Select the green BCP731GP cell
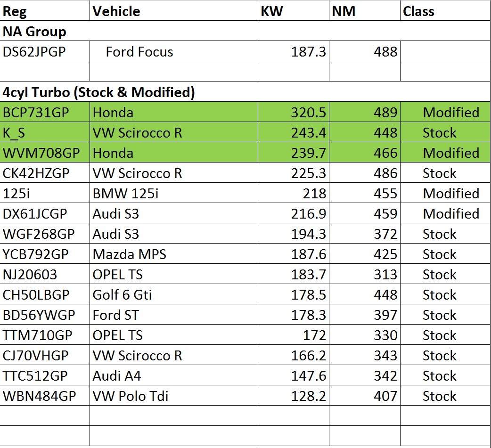The height and width of the screenshot is (448, 491). coord(45,113)
